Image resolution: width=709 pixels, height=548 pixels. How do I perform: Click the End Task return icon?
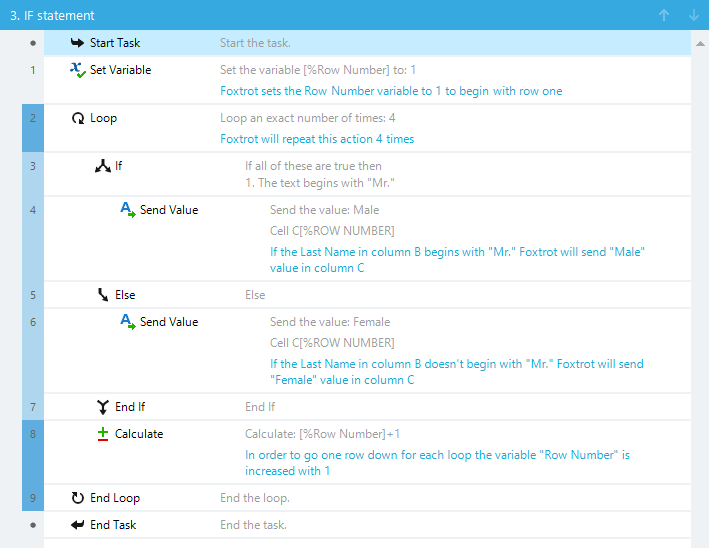tap(77, 525)
